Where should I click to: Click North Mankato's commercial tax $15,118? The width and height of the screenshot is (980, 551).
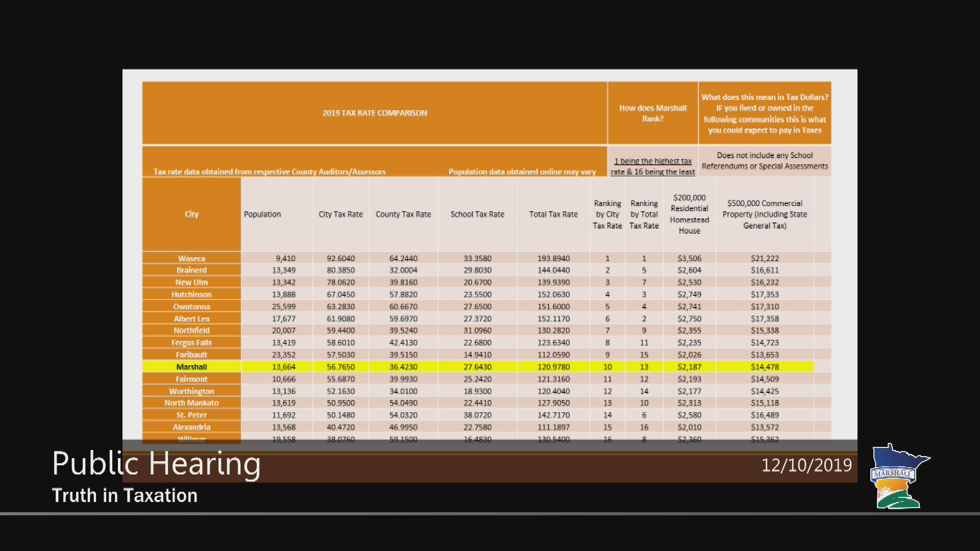pyautogui.click(x=765, y=403)
